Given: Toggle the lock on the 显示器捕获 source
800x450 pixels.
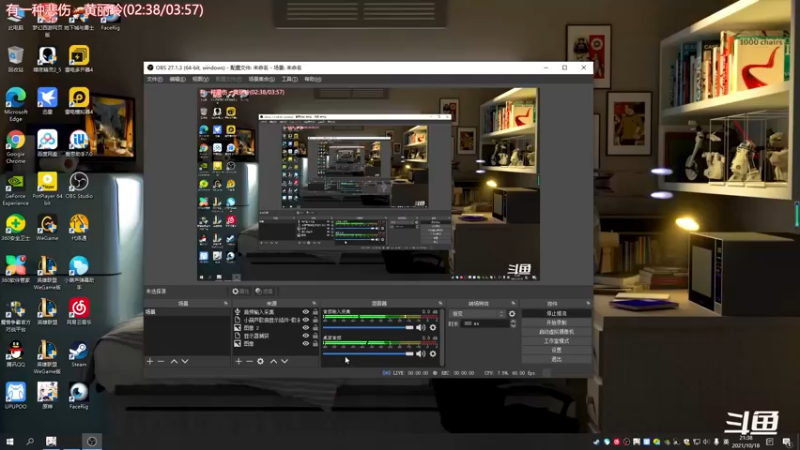Looking at the screenshot, I should [315, 336].
